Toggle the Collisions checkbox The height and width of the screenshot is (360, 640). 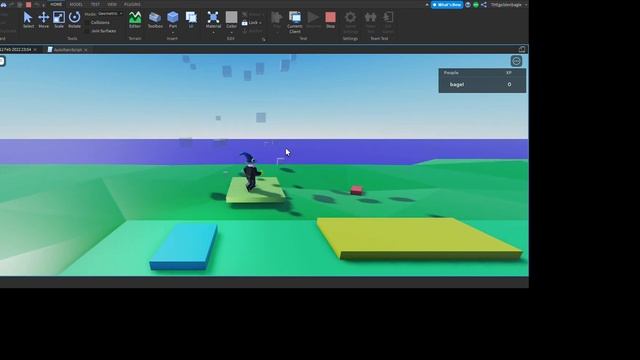click(87, 23)
